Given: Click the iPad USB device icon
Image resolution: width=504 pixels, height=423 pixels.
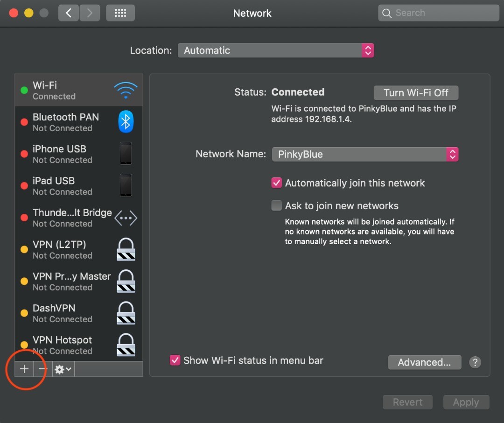Looking at the screenshot, I should click(x=125, y=185).
